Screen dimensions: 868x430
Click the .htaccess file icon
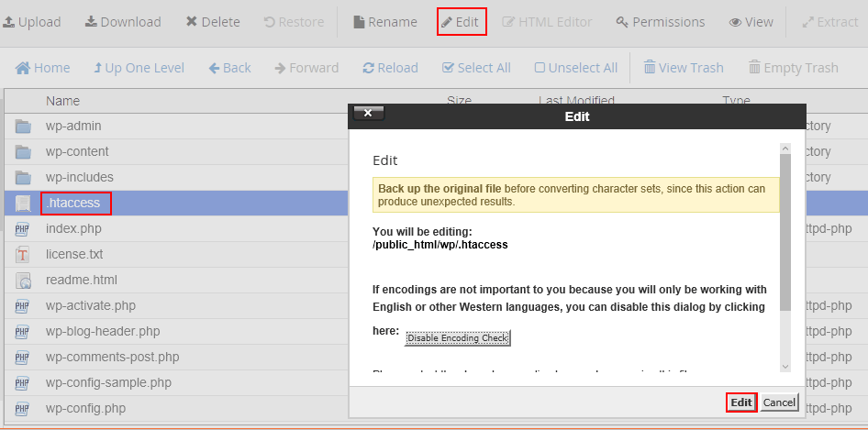coord(23,204)
